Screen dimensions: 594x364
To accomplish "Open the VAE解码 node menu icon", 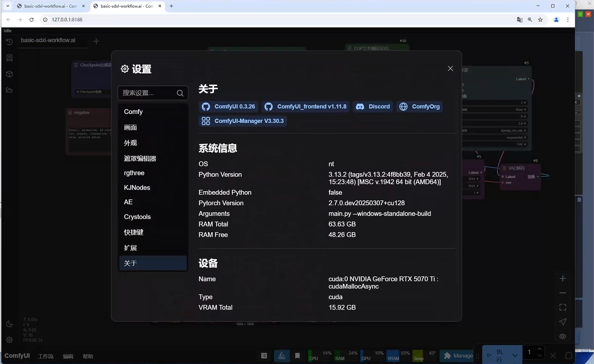I will (504, 168).
